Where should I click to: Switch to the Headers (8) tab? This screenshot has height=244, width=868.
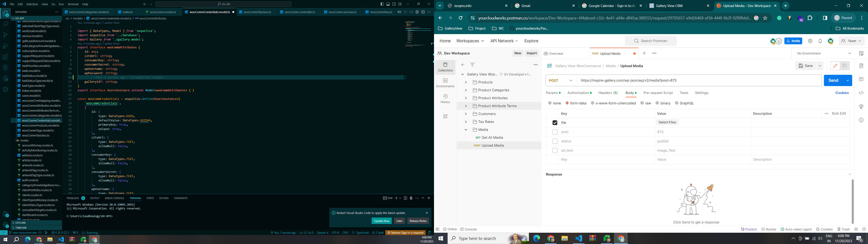(x=608, y=93)
